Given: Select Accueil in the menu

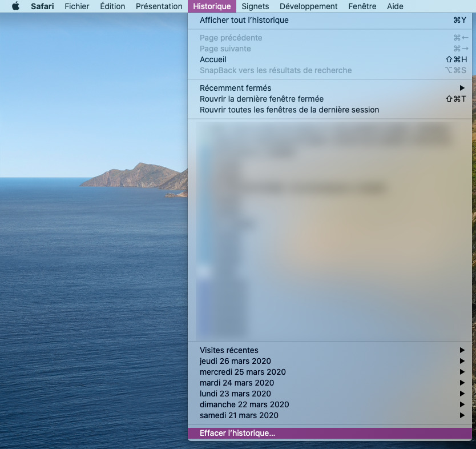Looking at the screenshot, I should [x=214, y=59].
